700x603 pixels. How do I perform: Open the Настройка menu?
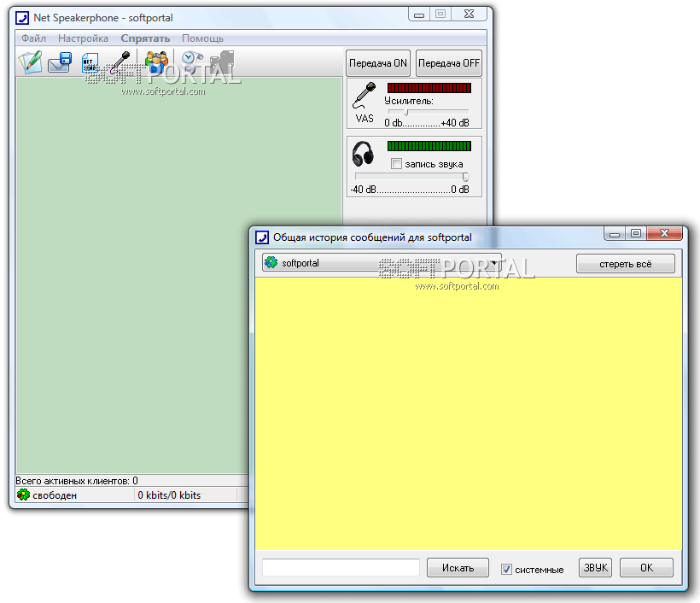tap(83, 38)
